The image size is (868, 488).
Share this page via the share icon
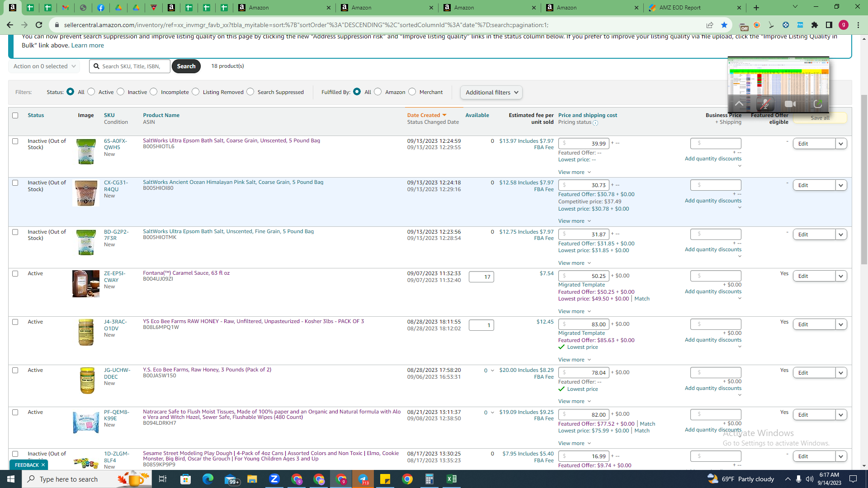(710, 25)
